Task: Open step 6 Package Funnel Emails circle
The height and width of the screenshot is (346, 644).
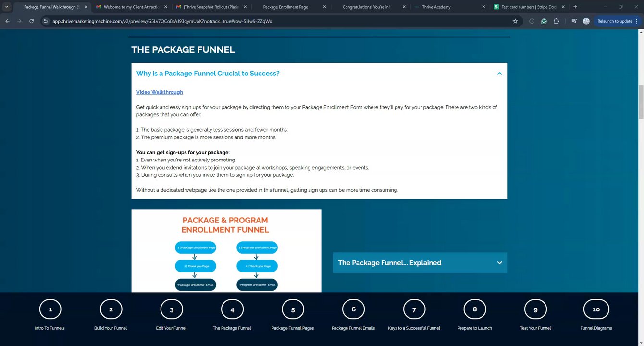Action: pyautogui.click(x=353, y=309)
